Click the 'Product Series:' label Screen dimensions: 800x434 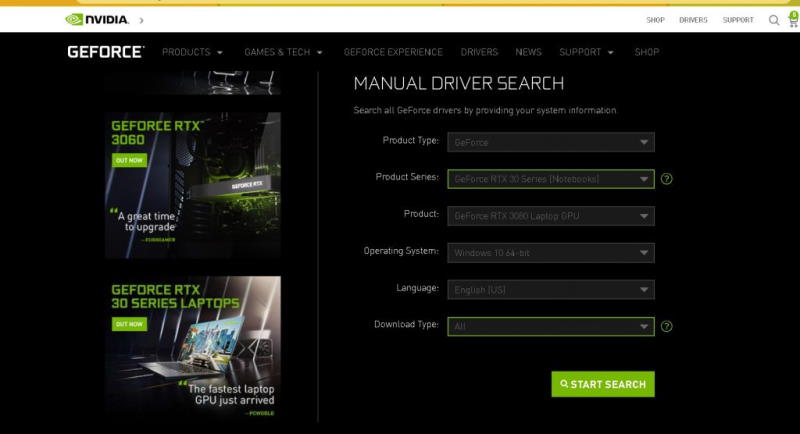(407, 177)
